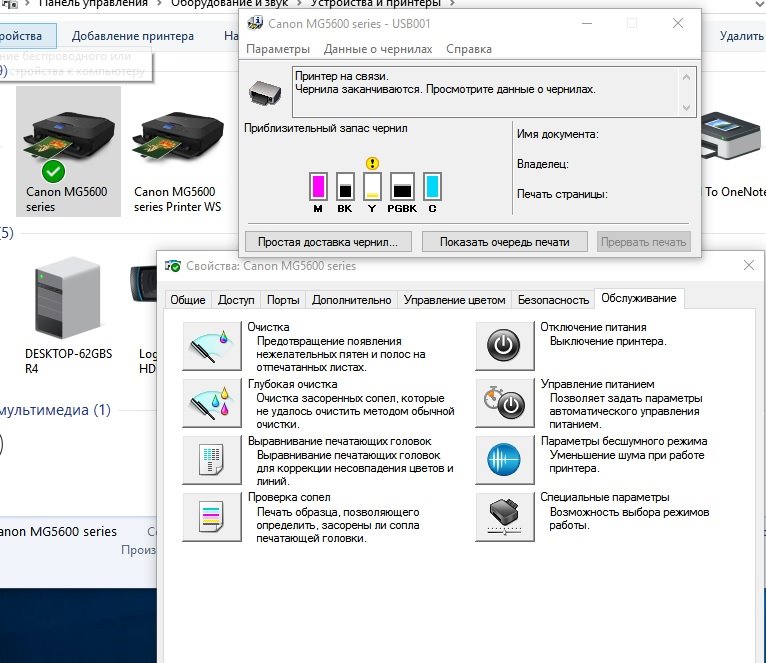Click the status monitor title bar icon
The height and width of the screenshot is (663, 766).
tap(255, 23)
